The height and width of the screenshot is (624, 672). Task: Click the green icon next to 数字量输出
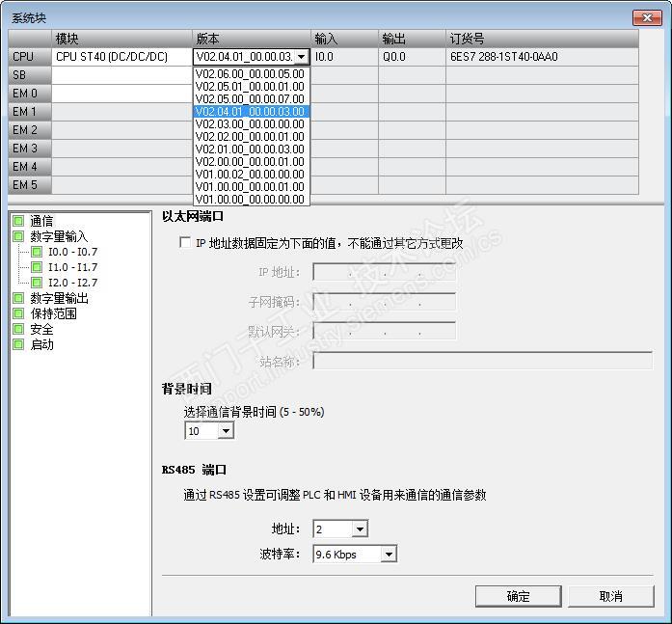pos(18,298)
